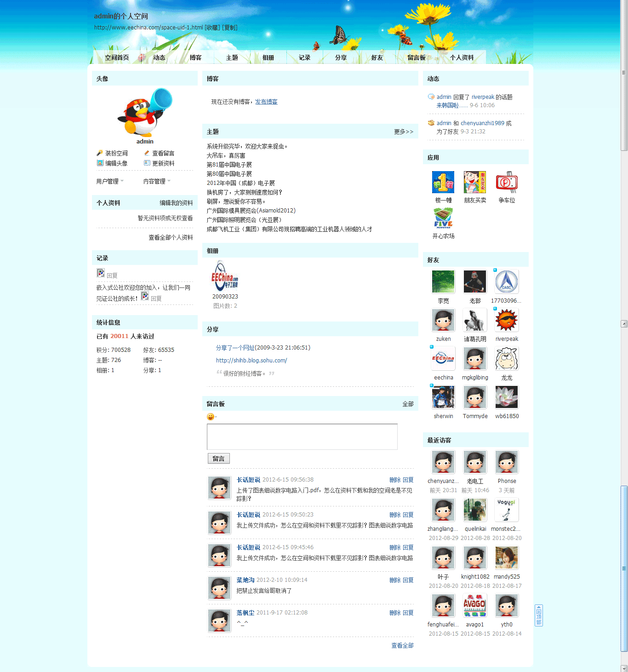Viewport: 628px width, 672px height.
Task: Click the 回顶部 back-to-top icon
Action: 539,615
